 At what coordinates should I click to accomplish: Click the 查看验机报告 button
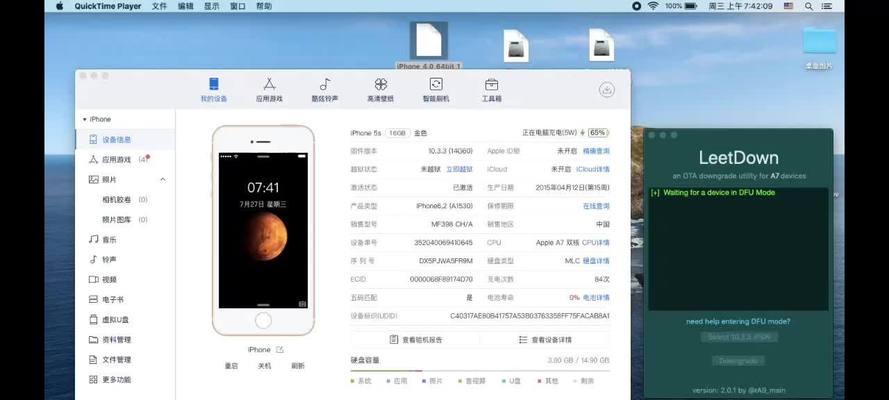click(416, 340)
